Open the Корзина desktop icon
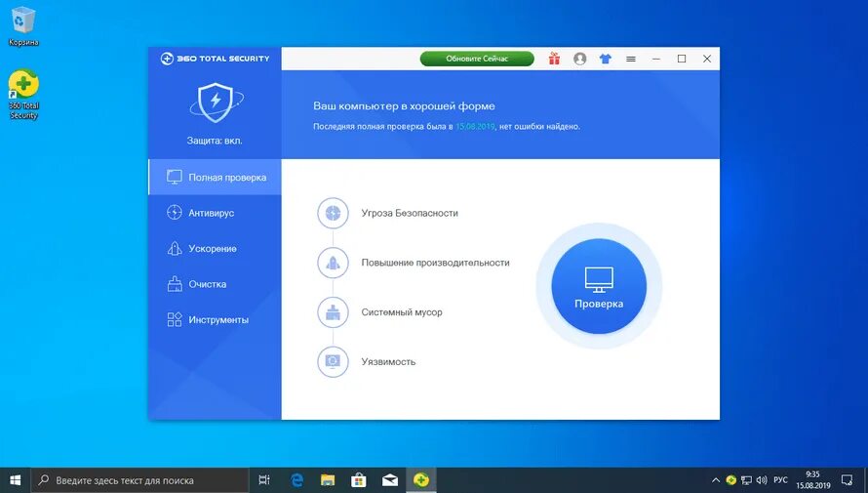 click(x=23, y=26)
